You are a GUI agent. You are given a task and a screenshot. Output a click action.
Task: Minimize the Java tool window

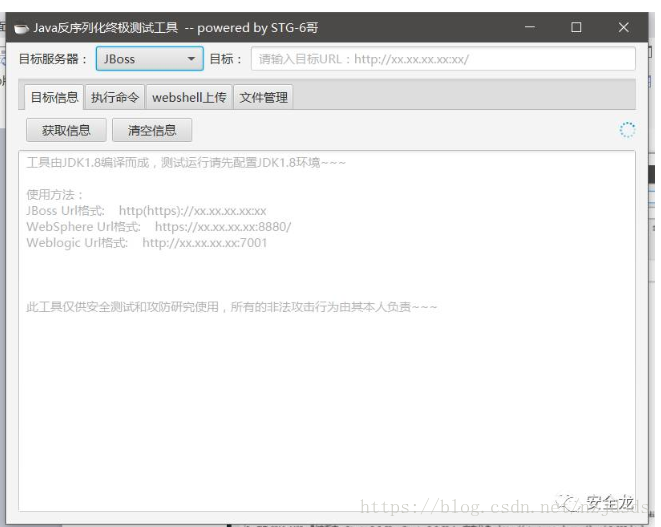tap(529, 27)
